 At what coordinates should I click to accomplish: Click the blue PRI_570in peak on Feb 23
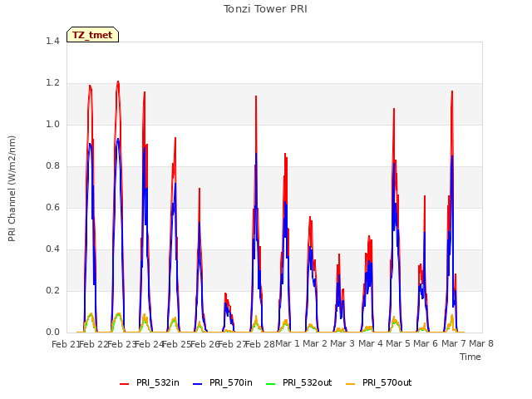[x=118, y=139]
